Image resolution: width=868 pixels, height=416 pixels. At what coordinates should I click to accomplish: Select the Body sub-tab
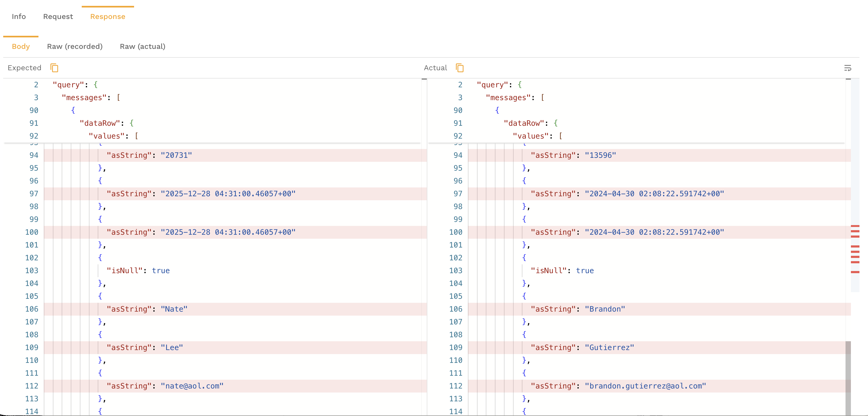click(21, 46)
